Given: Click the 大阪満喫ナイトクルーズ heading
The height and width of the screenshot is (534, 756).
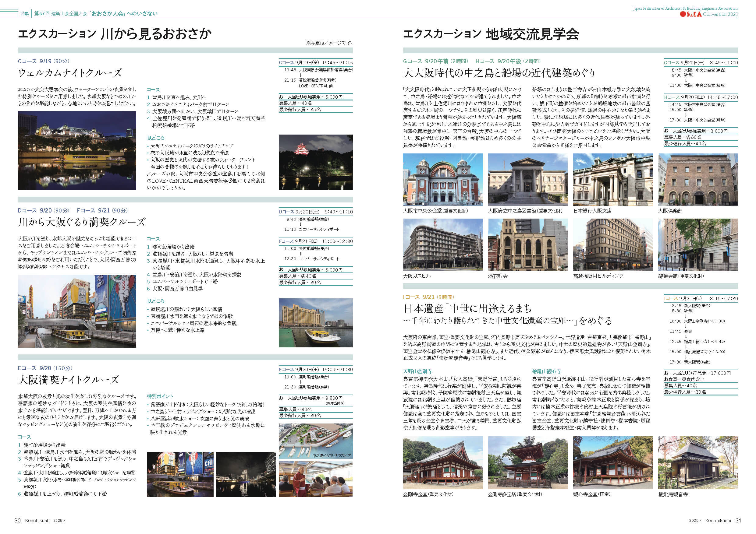Looking at the screenshot, I should point(68,380).
